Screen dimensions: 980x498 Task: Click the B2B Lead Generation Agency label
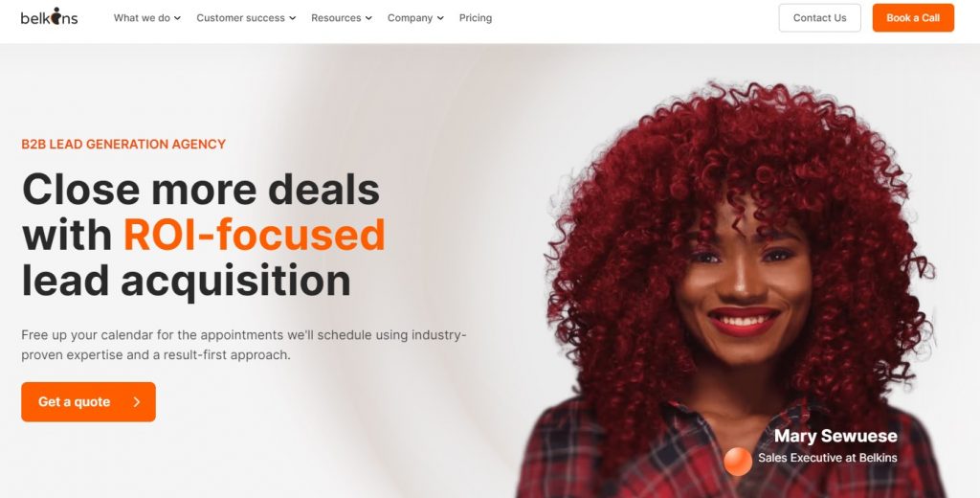(x=123, y=144)
